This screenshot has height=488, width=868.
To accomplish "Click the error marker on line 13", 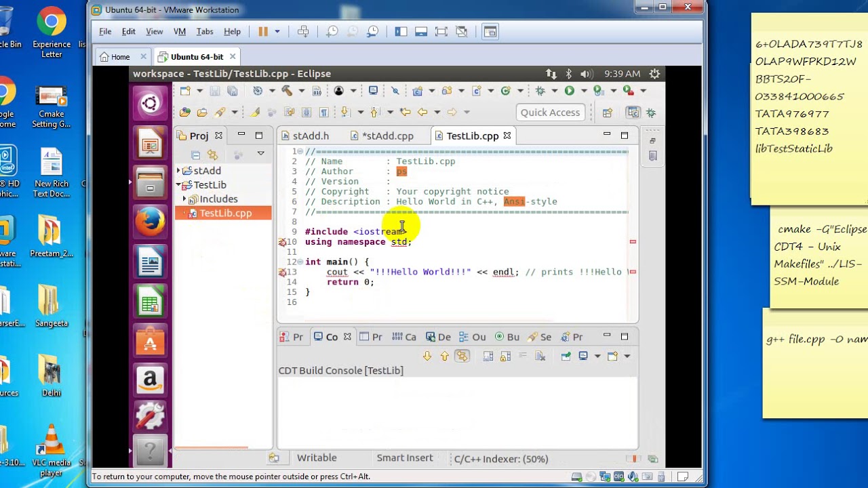I will point(282,272).
